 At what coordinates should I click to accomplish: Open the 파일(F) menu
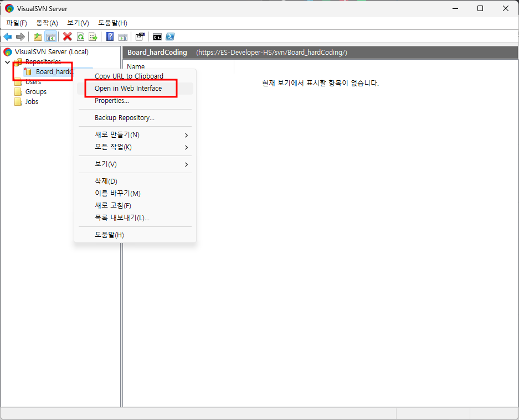coord(17,23)
